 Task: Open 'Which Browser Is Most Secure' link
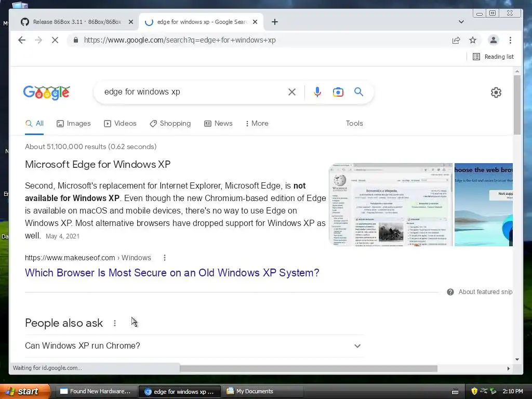tap(172, 273)
